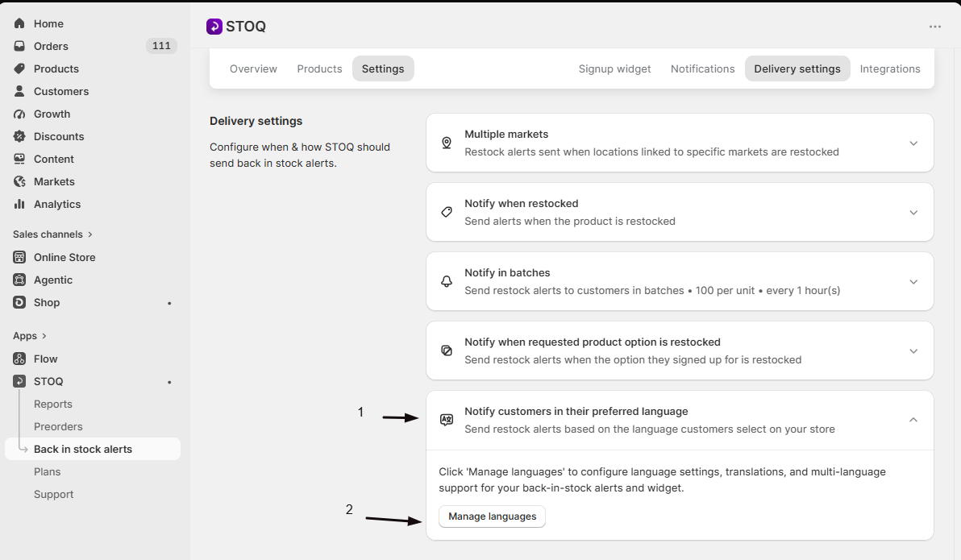Click the Growth gauge icon
The height and width of the screenshot is (560, 961).
(19, 114)
